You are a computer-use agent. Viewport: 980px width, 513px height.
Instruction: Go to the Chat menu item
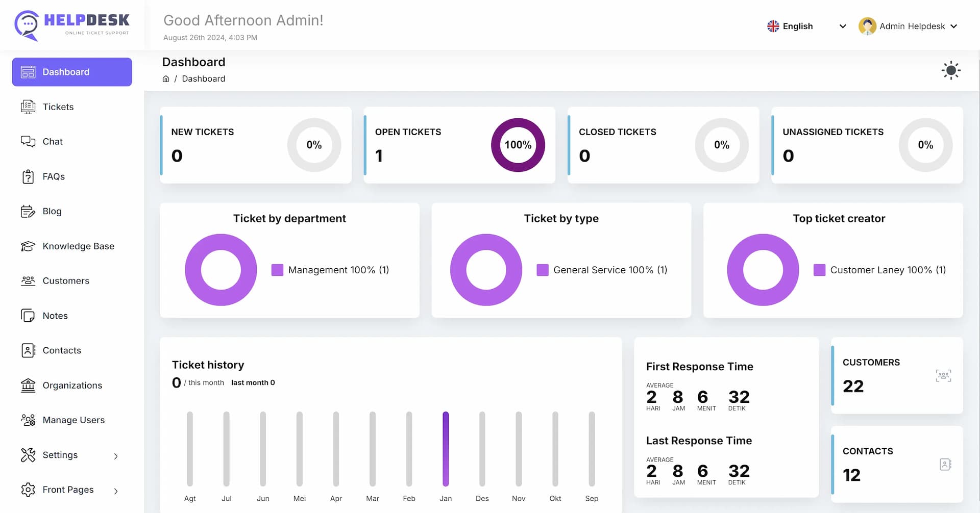[72, 141]
